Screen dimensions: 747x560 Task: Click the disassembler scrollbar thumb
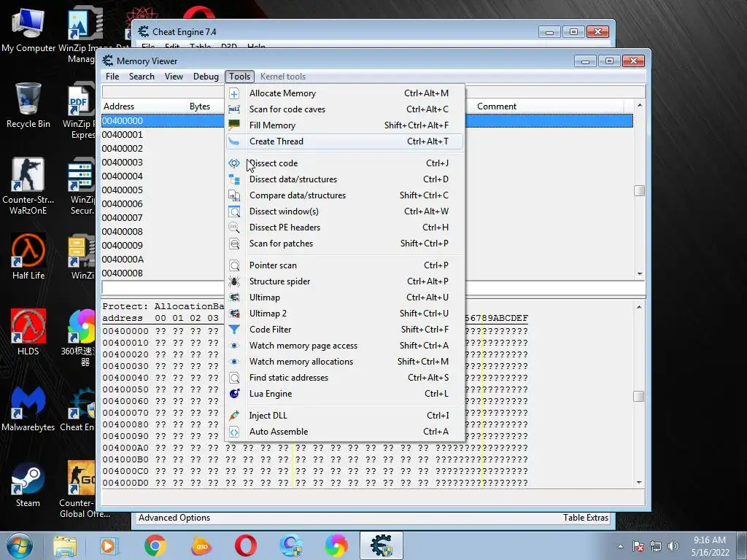(639, 190)
